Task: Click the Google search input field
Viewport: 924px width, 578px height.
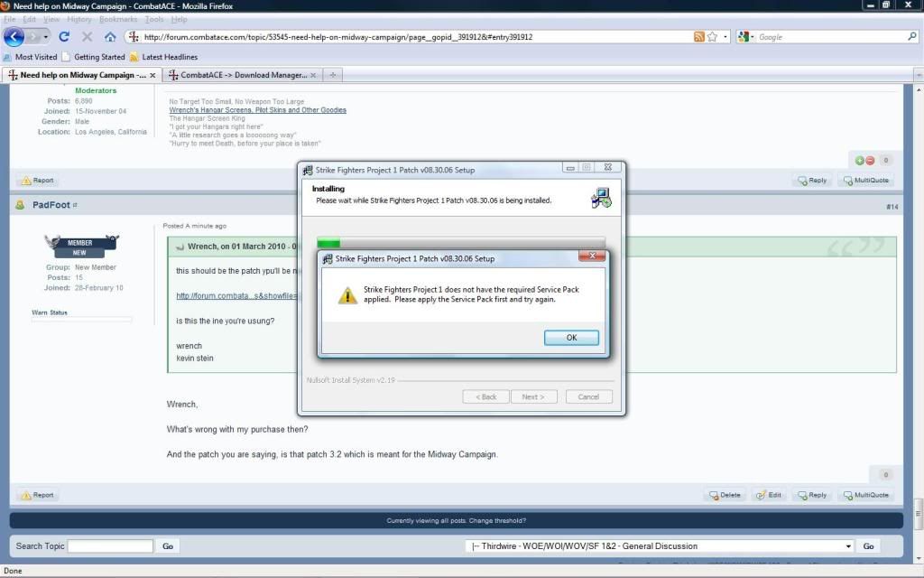Action: (x=831, y=36)
